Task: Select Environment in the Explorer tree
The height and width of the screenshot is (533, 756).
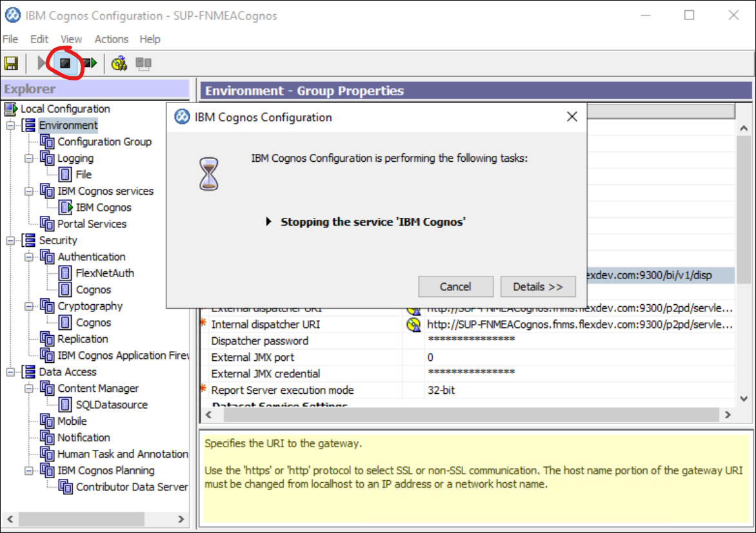Action: pos(68,125)
